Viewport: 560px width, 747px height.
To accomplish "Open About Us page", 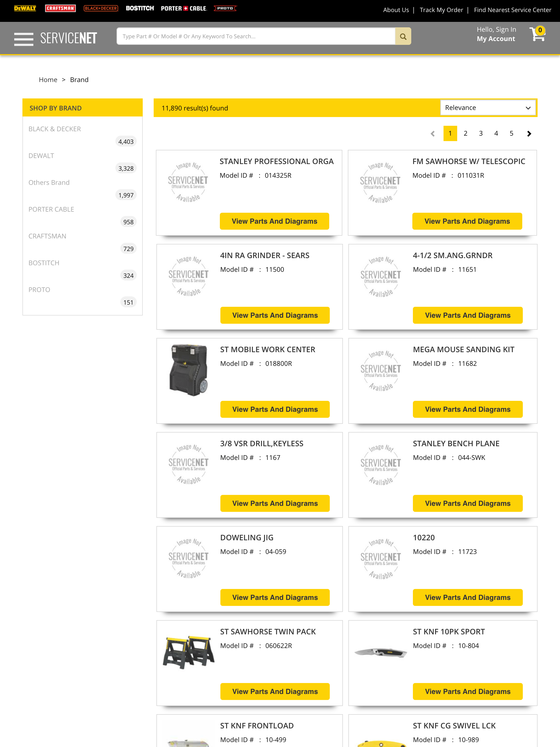I will (396, 10).
